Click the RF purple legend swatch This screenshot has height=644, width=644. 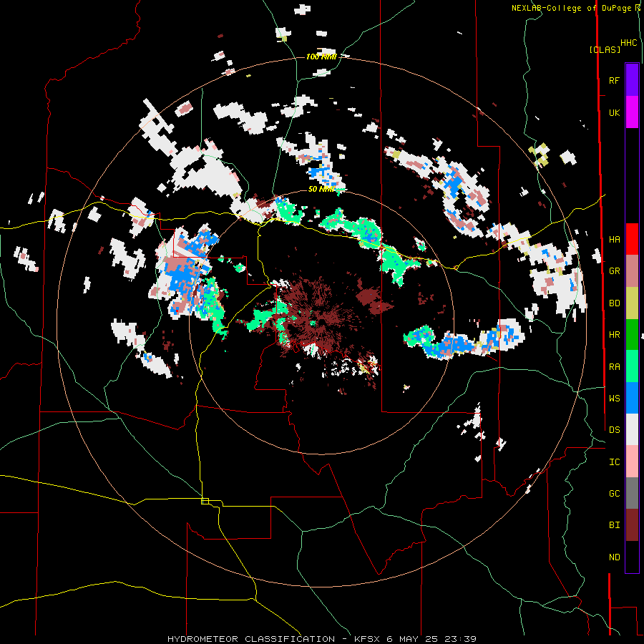tap(632, 80)
